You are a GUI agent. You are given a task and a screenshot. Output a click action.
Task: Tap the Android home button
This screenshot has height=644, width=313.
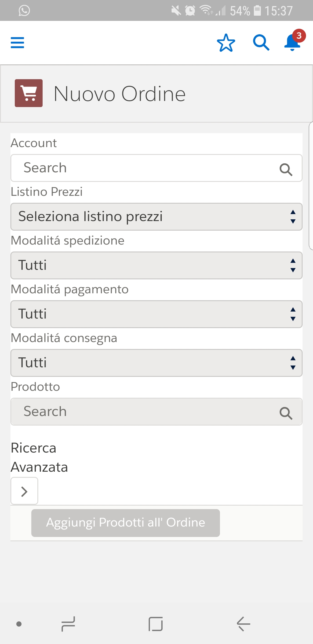click(x=156, y=624)
